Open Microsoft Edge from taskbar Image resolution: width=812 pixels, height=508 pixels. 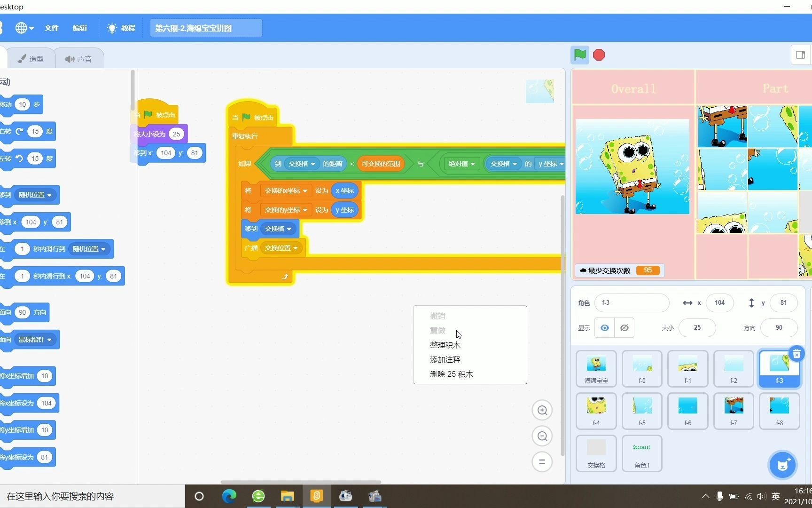pos(229,496)
